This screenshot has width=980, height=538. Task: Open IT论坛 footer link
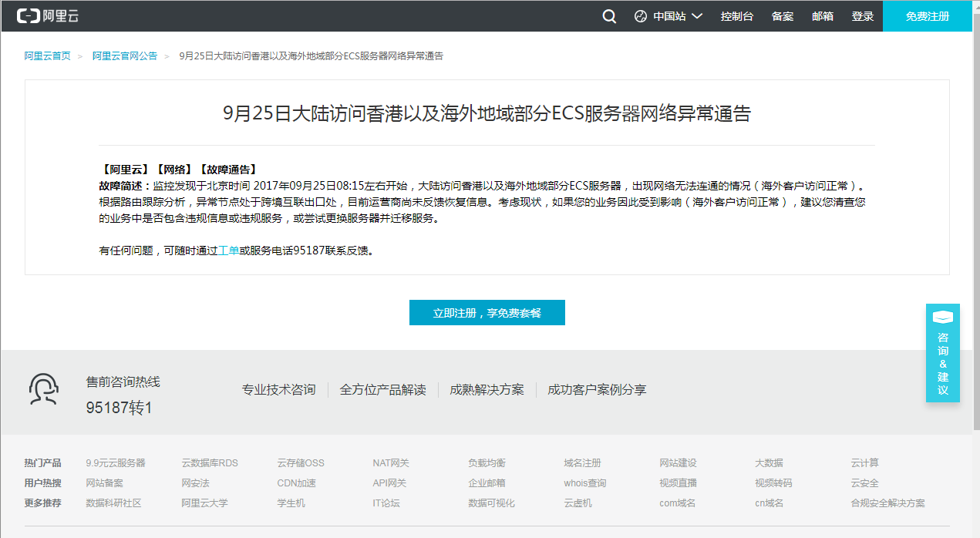386,503
